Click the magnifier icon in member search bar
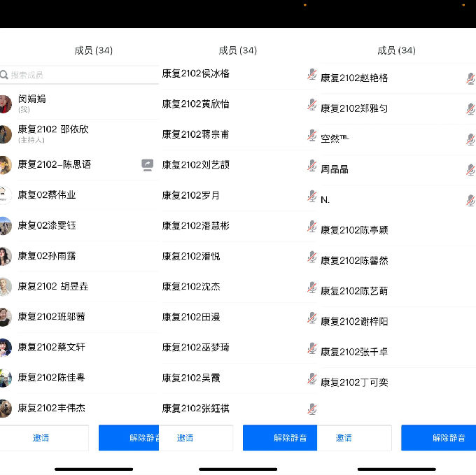476x475 pixels. tap(4, 75)
